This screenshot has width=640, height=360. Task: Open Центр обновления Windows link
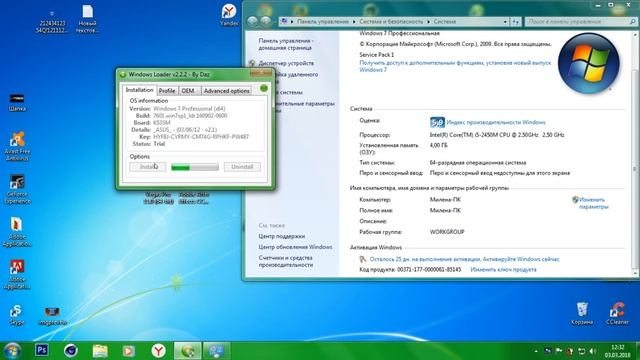(295, 247)
